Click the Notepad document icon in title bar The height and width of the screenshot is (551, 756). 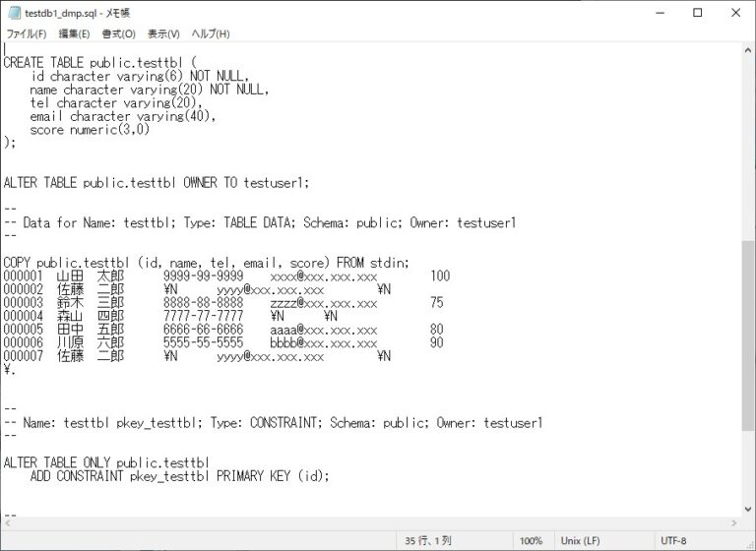[x=14, y=13]
